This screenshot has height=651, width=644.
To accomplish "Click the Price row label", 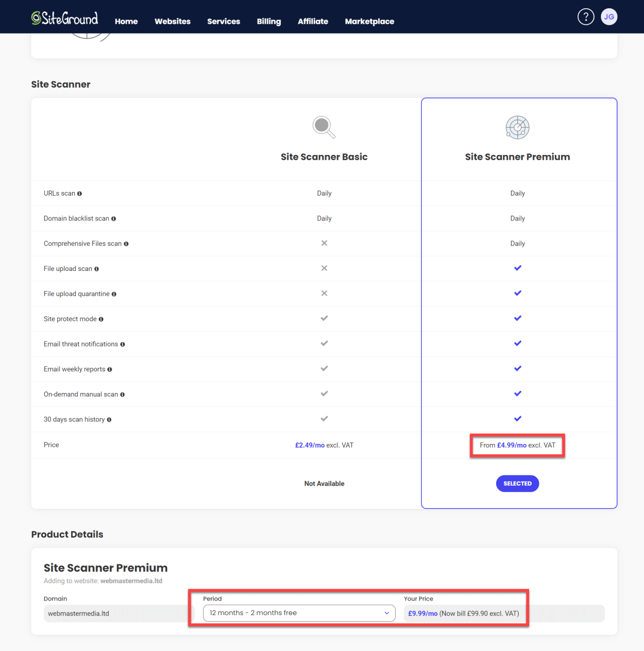I will pyautogui.click(x=51, y=445).
